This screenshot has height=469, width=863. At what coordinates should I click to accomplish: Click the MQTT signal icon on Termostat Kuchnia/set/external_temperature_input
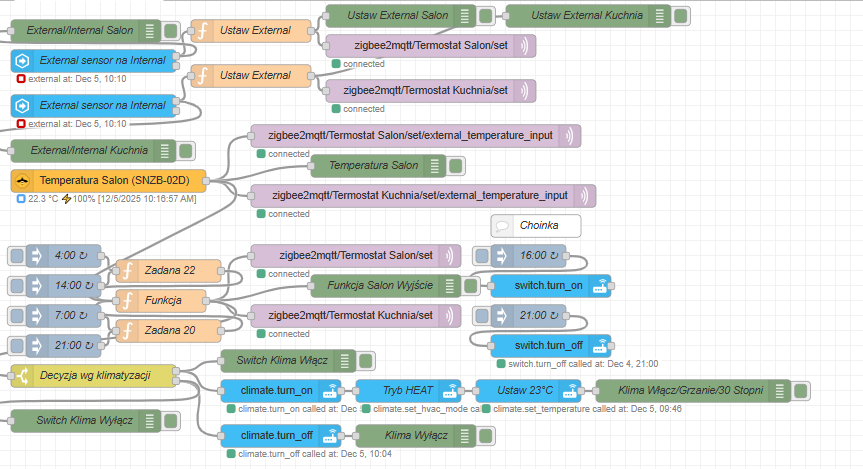point(583,195)
